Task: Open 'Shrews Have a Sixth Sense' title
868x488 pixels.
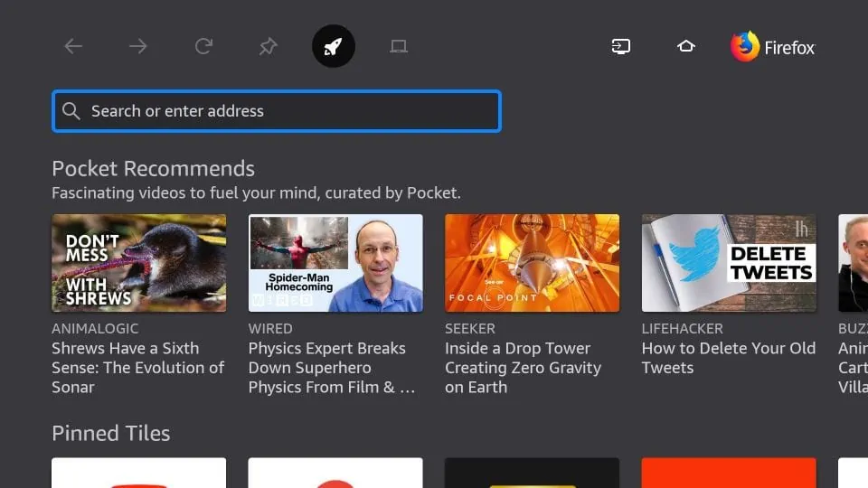Action: pos(138,368)
